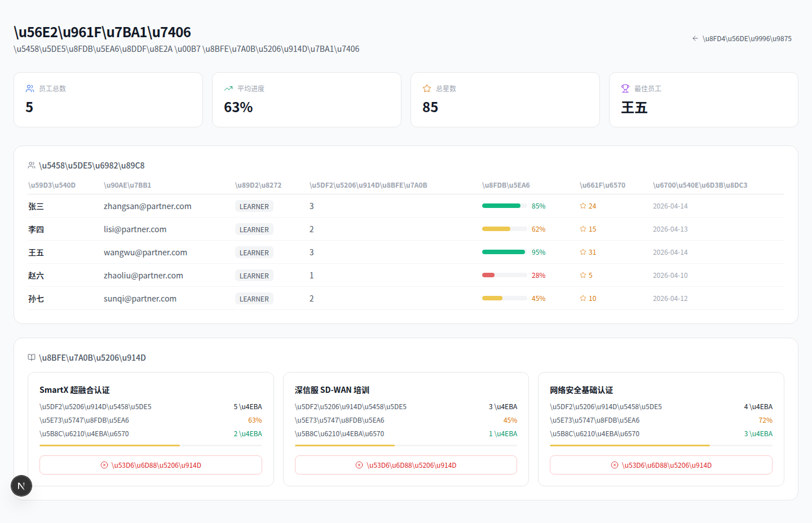Click the zhangsan@partner.com email address

pyautogui.click(x=147, y=206)
